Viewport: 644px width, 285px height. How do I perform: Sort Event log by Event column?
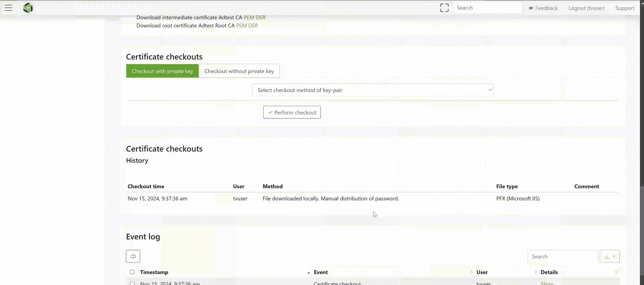[x=321, y=272]
